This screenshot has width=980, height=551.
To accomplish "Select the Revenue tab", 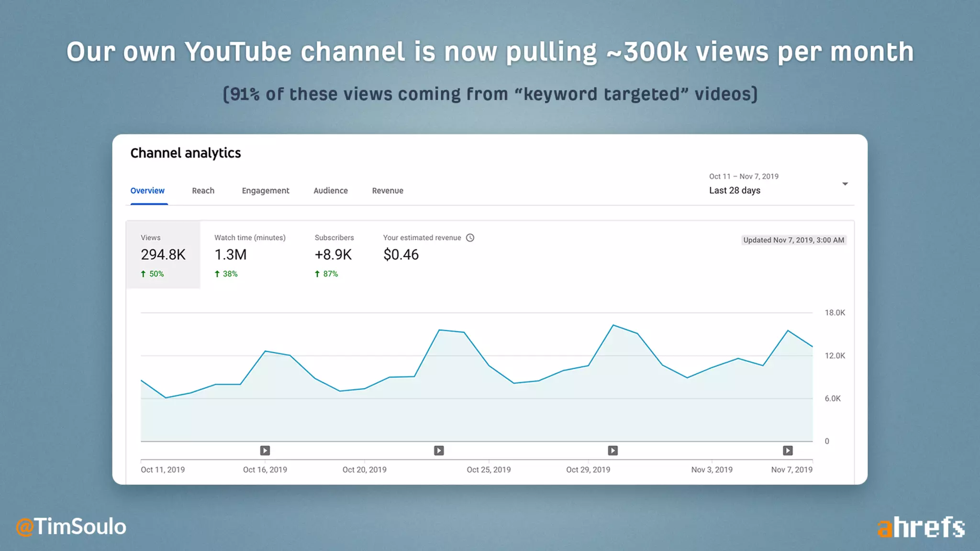I will tap(388, 191).
